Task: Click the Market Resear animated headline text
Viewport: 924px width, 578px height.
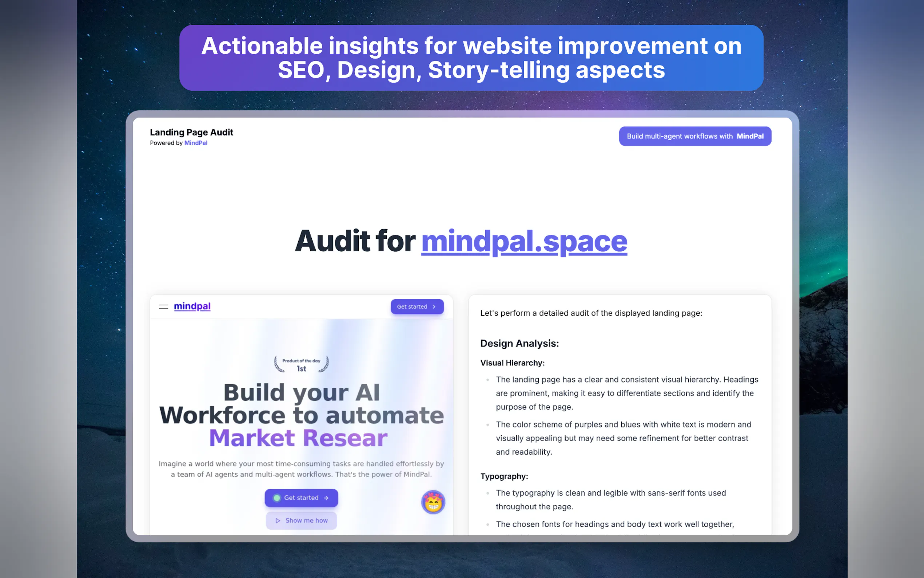Action: click(x=298, y=438)
